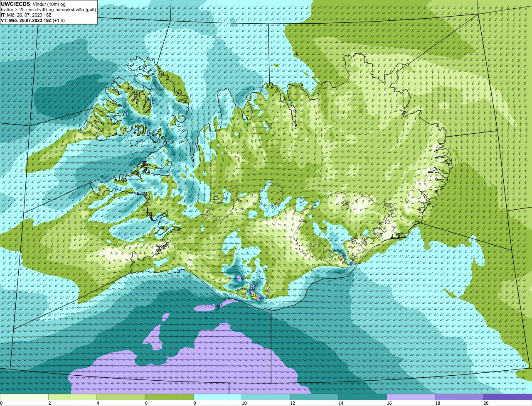Click the legend scale label '6'

(x=146, y=403)
